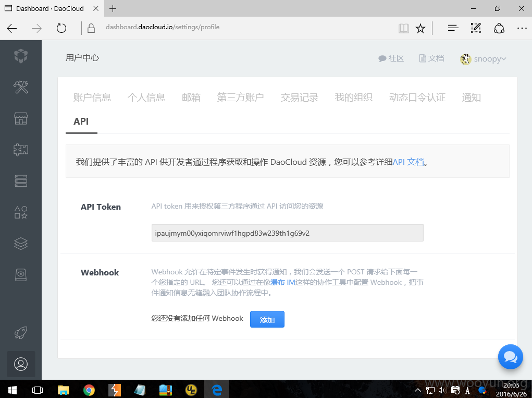Open the API 文档 hyperlink
The width and height of the screenshot is (532, 398).
(x=408, y=162)
